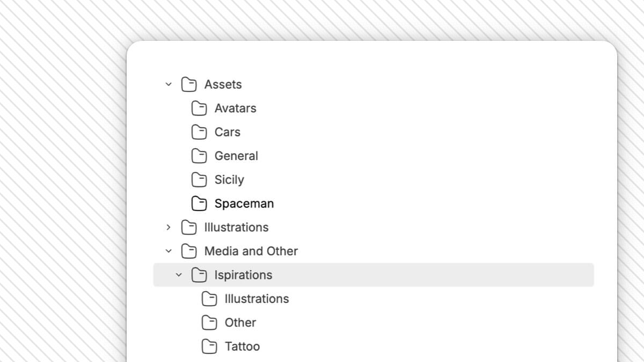Open the General folder label

(236, 156)
